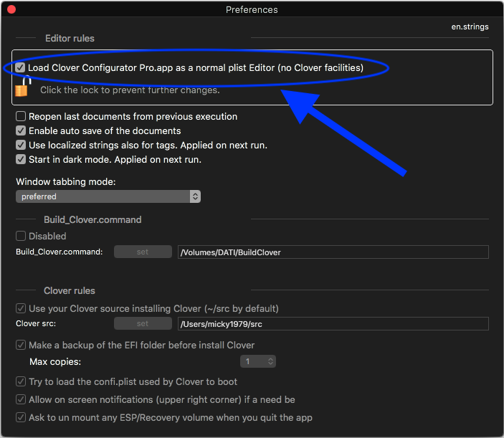Toggle Ask to un mount any ESP/Recovery volume
The height and width of the screenshot is (438, 504).
21,417
